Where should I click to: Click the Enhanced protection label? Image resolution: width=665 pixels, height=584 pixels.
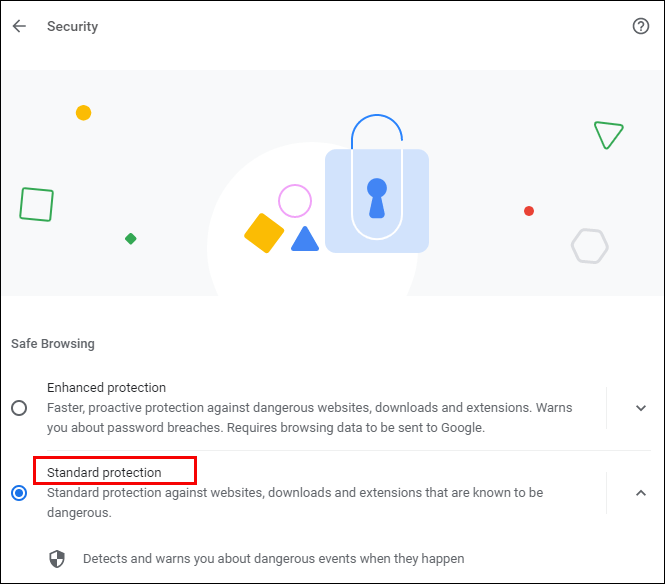pyautogui.click(x=106, y=388)
